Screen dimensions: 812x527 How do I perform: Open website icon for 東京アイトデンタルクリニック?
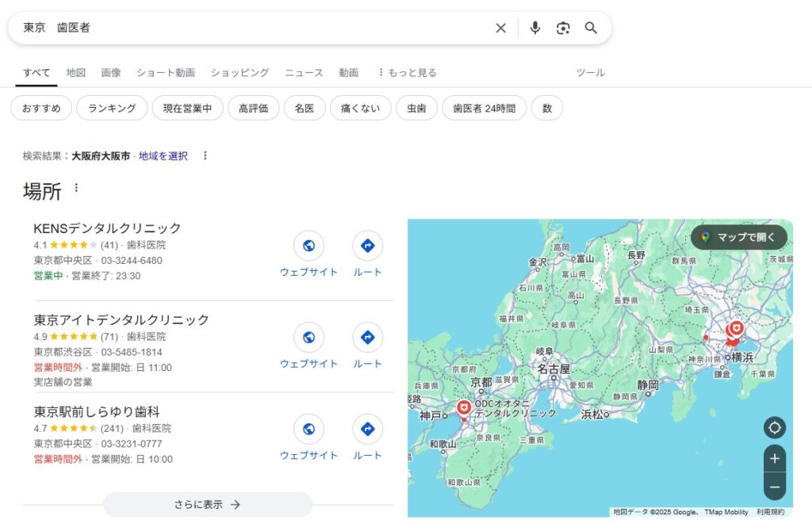(308, 337)
